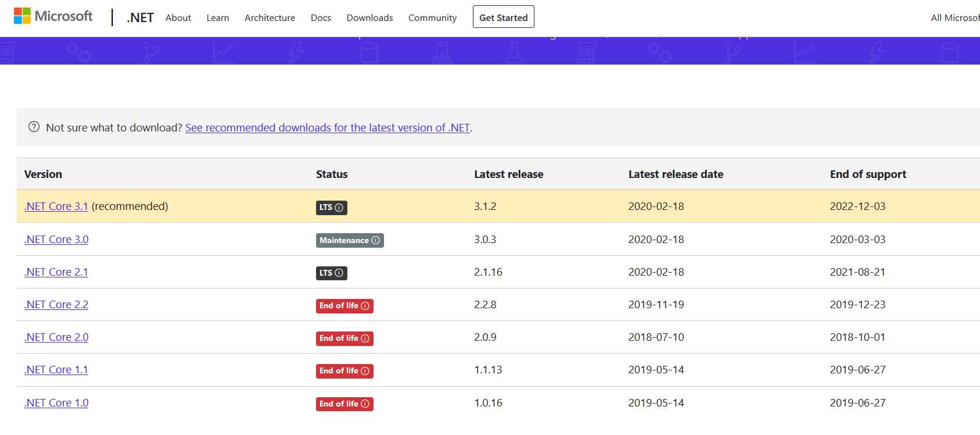Viewport: 980px width, 435px height.
Task: Click the 1.0.16 latest release cell
Action: click(x=488, y=402)
